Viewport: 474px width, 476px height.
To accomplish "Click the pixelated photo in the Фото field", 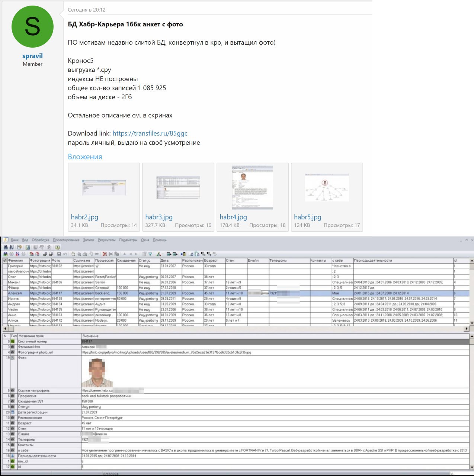I will tap(97, 373).
